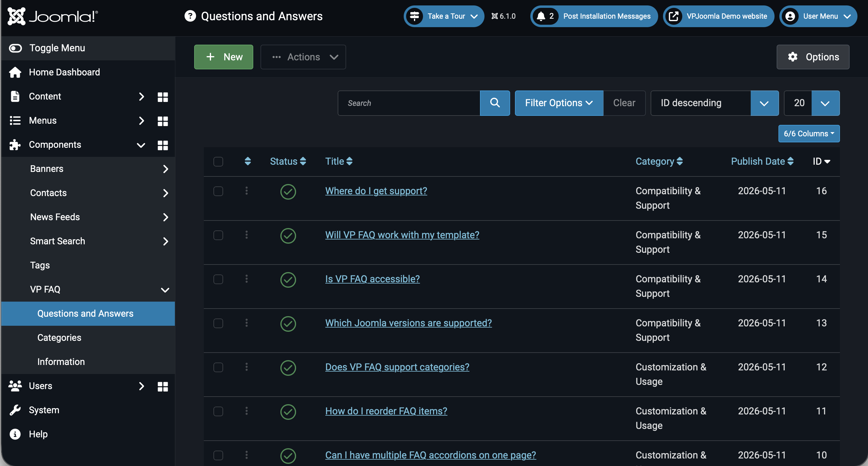Select Questions and Answers in sidebar
The image size is (868, 466).
(88, 314)
